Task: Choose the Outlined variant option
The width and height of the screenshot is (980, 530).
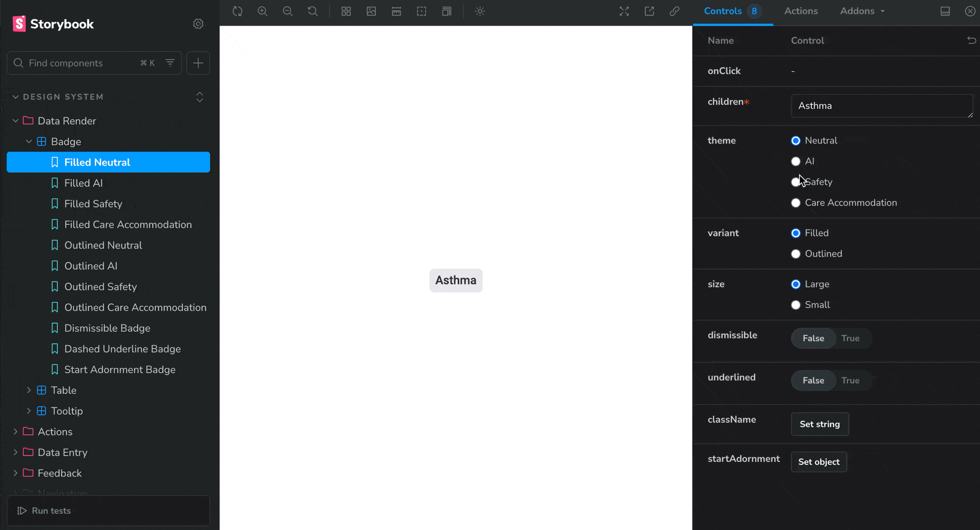Action: click(795, 253)
